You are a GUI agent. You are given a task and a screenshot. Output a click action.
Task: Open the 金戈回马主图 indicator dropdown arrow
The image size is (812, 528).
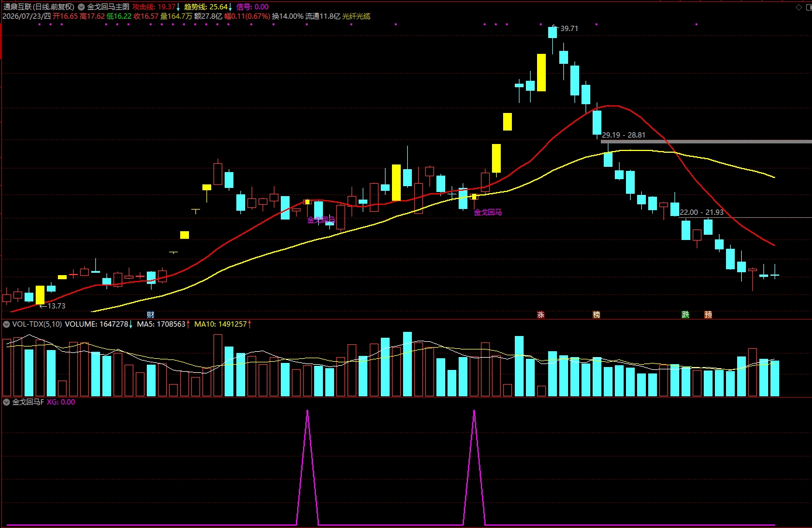click(81, 7)
